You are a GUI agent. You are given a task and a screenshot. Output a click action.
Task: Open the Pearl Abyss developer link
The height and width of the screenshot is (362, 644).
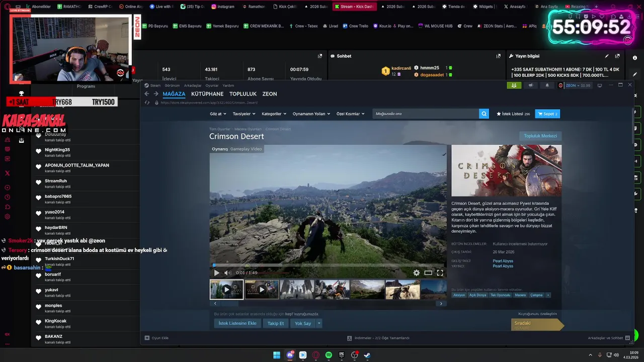tap(503, 261)
